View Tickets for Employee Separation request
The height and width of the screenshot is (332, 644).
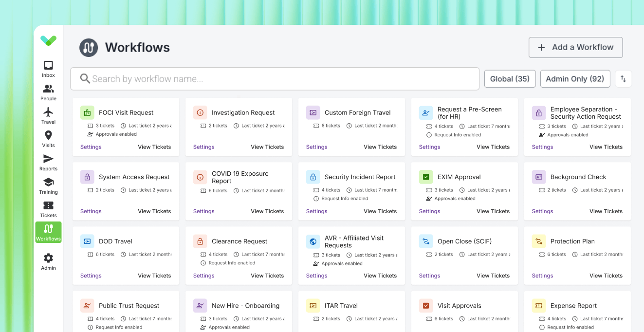click(x=606, y=147)
